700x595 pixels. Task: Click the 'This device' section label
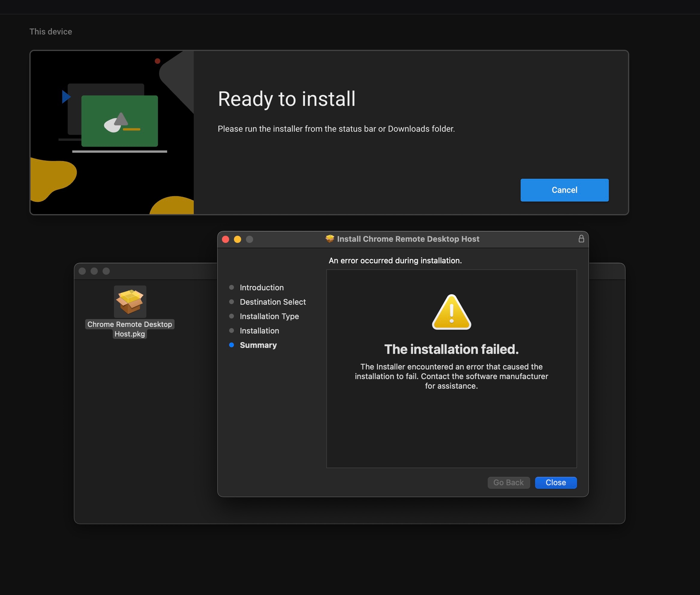click(x=51, y=32)
